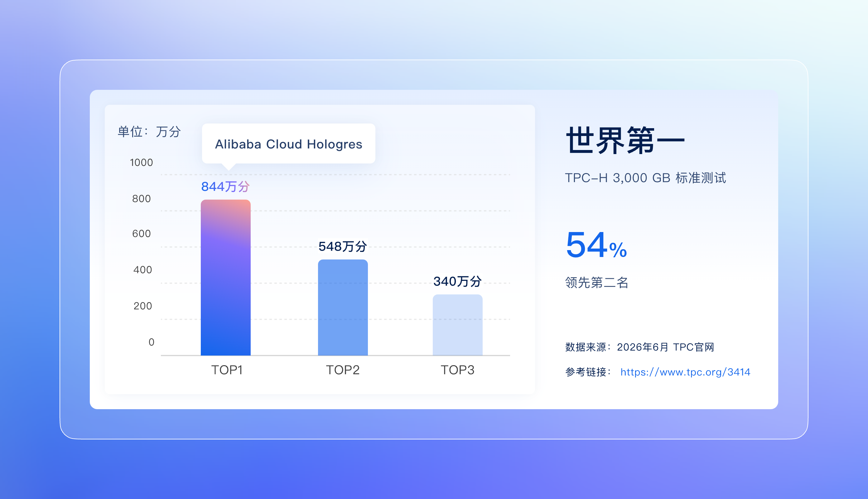Click the 1000 y-axis tick label
Screen dimensions: 868x499
142,162
